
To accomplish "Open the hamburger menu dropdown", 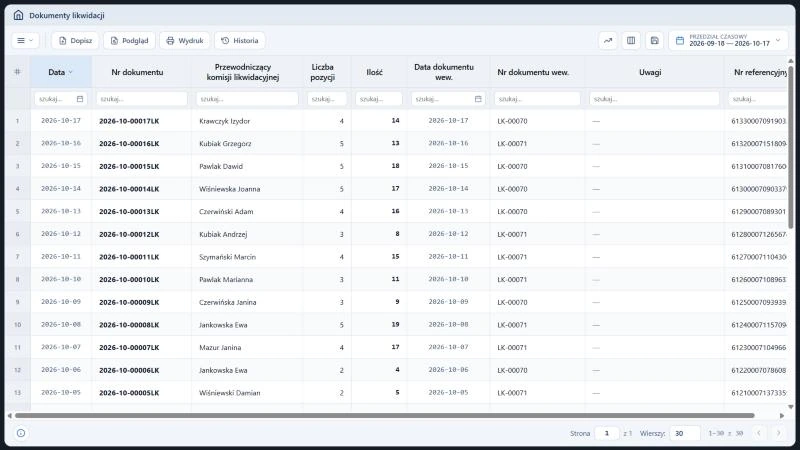I will coord(25,40).
